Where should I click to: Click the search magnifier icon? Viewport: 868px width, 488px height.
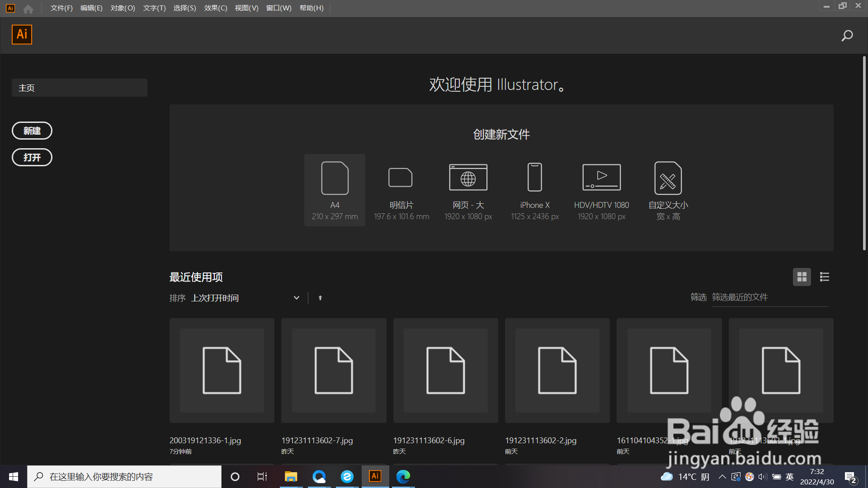tap(847, 36)
